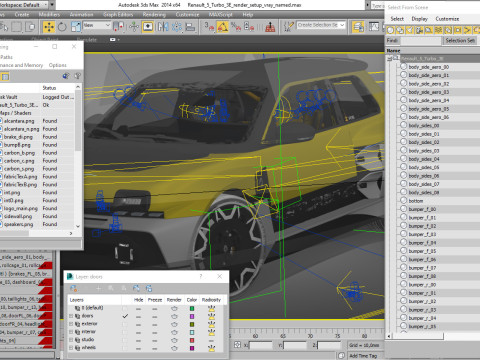Open the purple color swatch for doors layer
The image size is (480, 360).
[192, 316]
